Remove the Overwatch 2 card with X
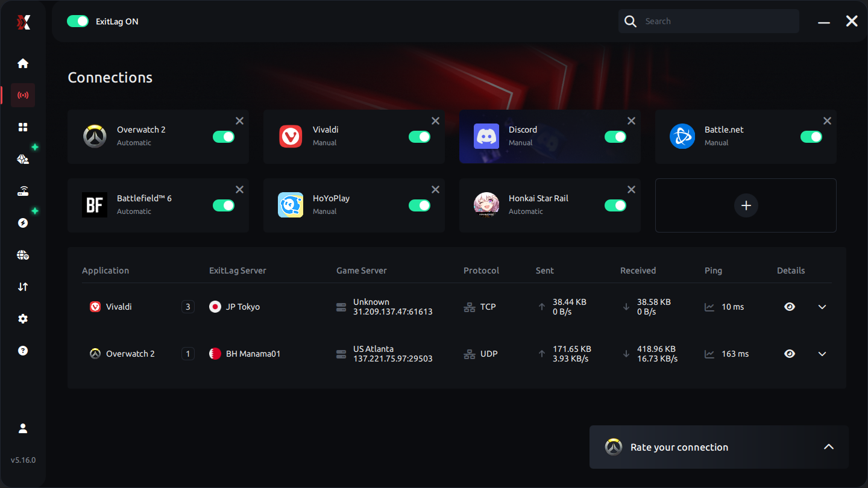This screenshot has height=488, width=868. click(x=239, y=121)
